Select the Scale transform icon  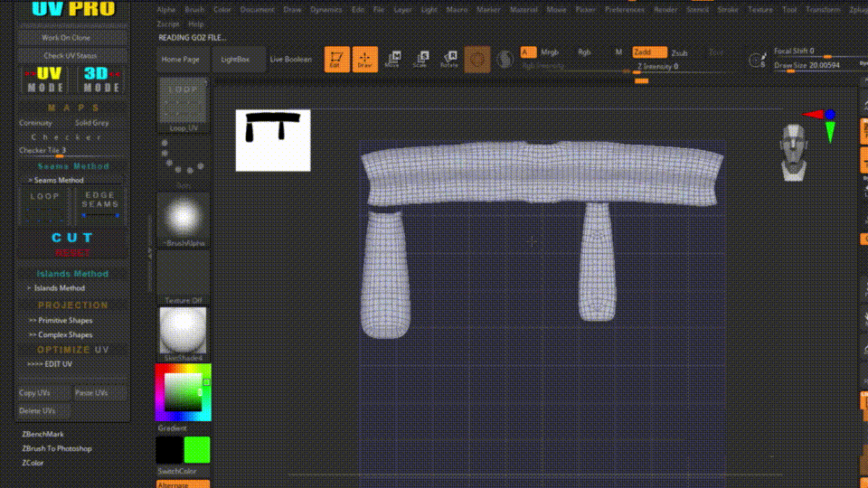[420, 60]
